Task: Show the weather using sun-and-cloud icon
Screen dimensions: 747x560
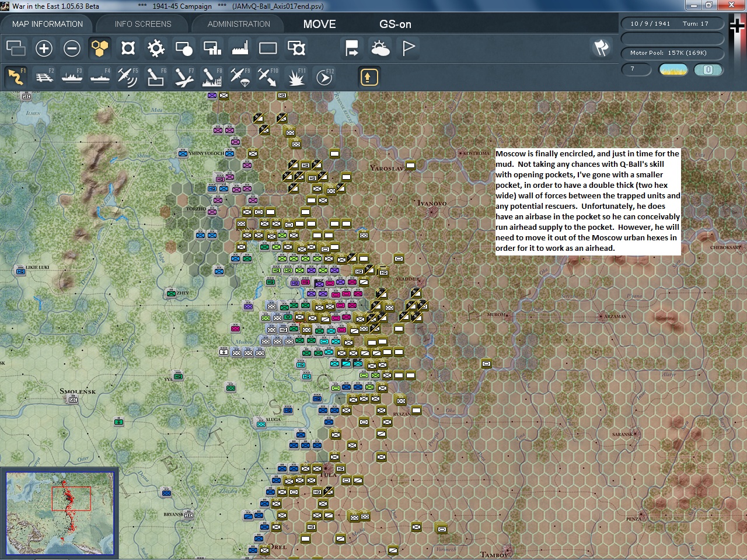Action: click(380, 48)
